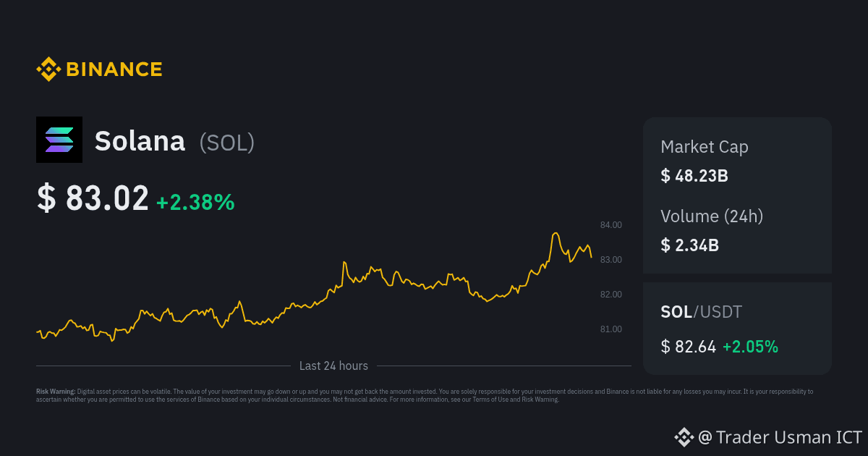Click the Volume (24h) label
The height and width of the screenshot is (456, 868).
point(712,216)
